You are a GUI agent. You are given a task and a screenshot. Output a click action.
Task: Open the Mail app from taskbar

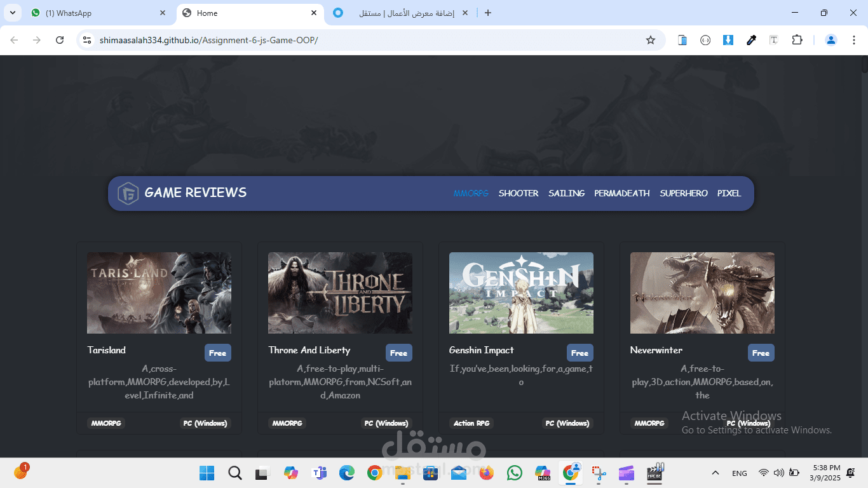click(x=459, y=473)
